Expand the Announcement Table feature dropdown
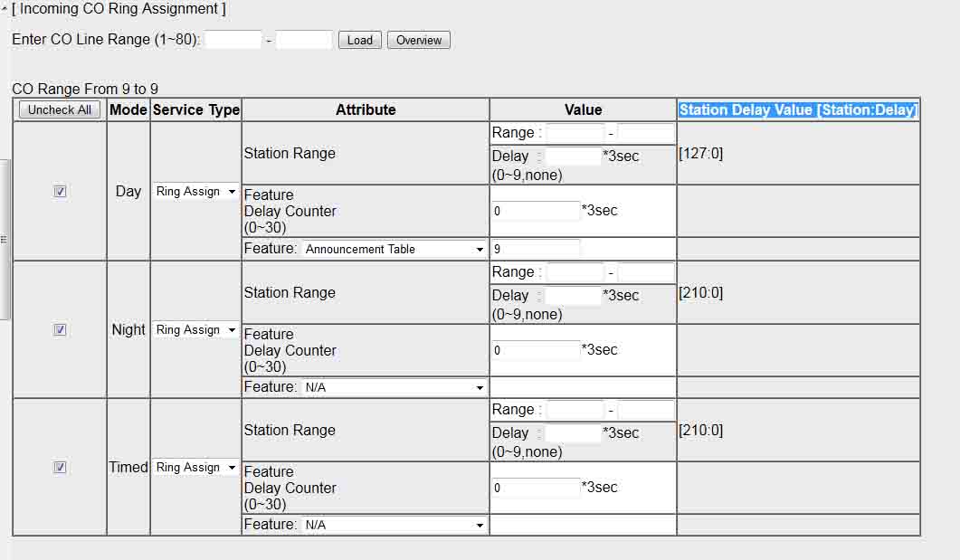The height and width of the screenshot is (560, 960). tap(394, 249)
